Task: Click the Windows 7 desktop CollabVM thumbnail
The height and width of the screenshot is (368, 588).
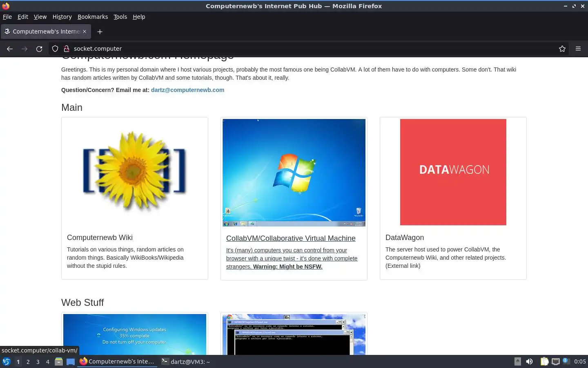Action: 294,173
